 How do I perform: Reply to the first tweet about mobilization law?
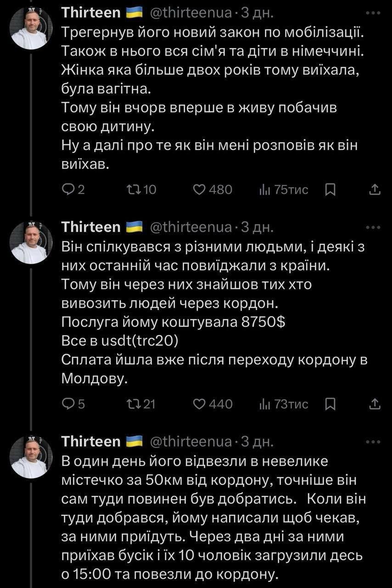pyautogui.click(x=67, y=189)
